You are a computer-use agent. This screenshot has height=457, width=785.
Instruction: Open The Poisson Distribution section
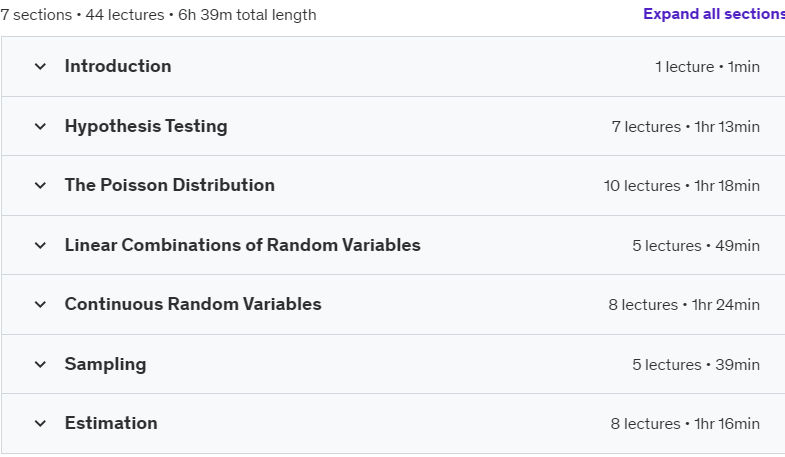click(170, 185)
